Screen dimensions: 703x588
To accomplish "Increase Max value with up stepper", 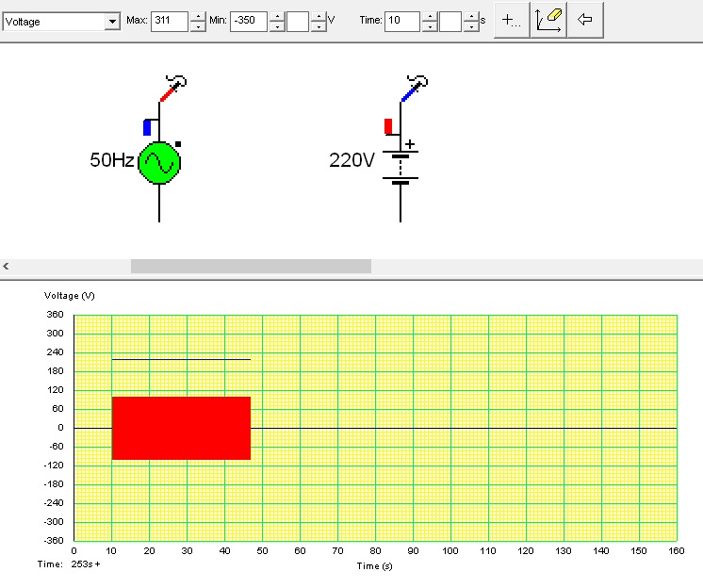I will pos(198,16).
